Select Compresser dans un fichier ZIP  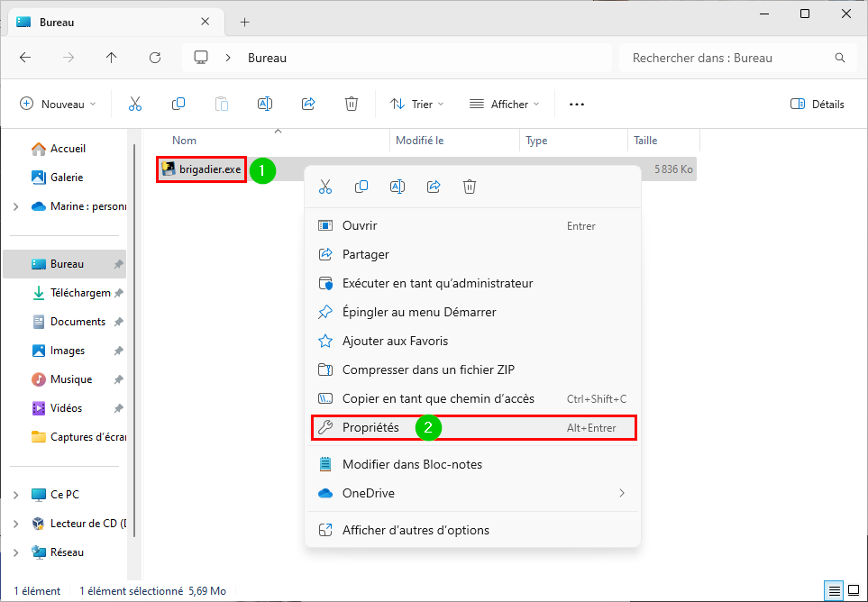pos(472,369)
